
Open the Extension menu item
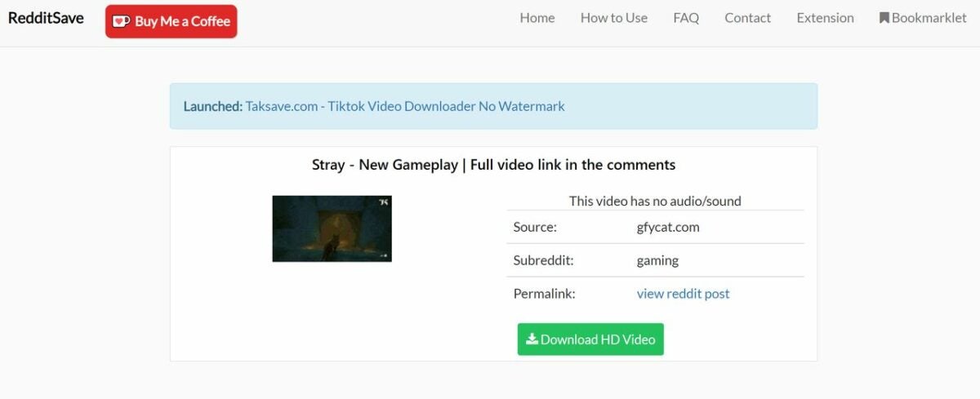pos(826,18)
